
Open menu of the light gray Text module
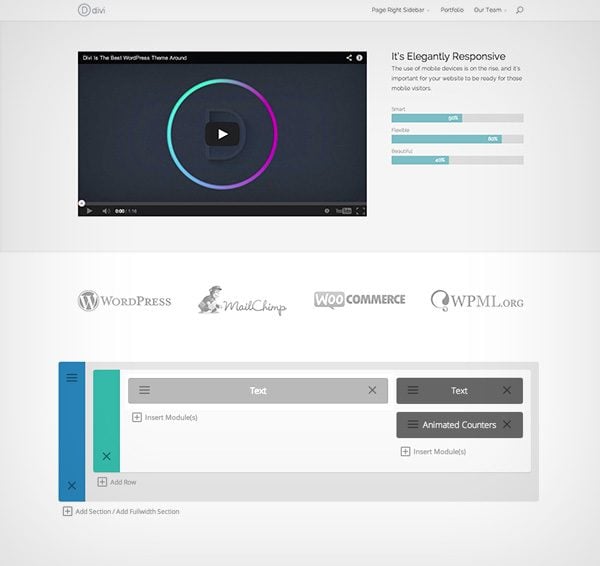click(x=144, y=390)
